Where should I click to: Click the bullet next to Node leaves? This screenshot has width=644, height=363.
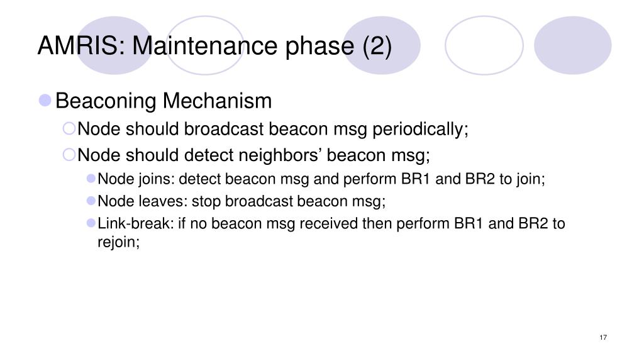click(x=91, y=201)
